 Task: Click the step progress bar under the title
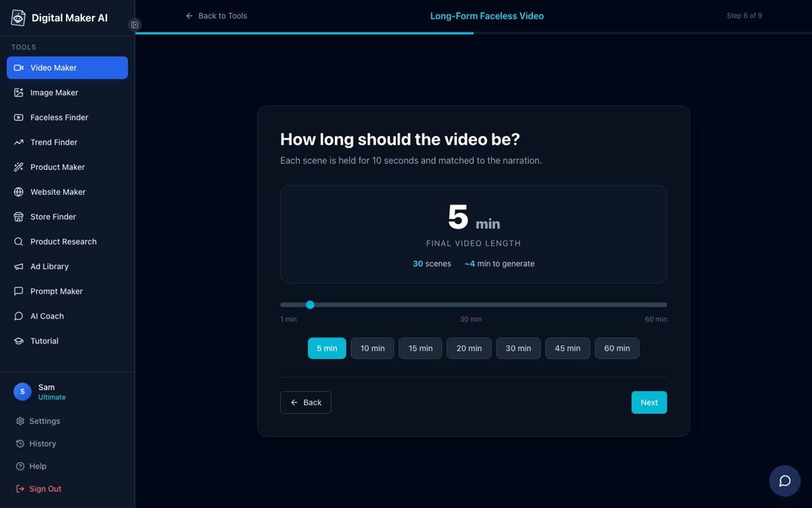pyautogui.click(x=474, y=33)
